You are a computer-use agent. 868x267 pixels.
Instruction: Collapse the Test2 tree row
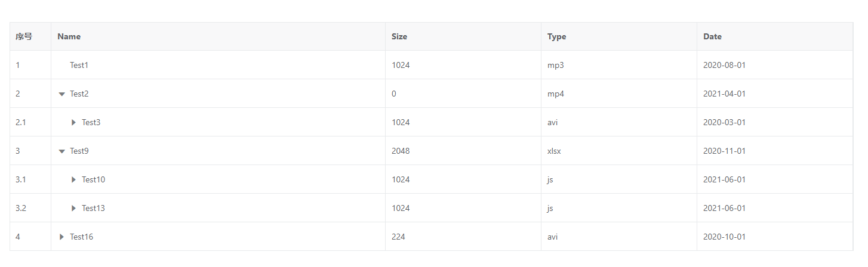click(x=61, y=94)
